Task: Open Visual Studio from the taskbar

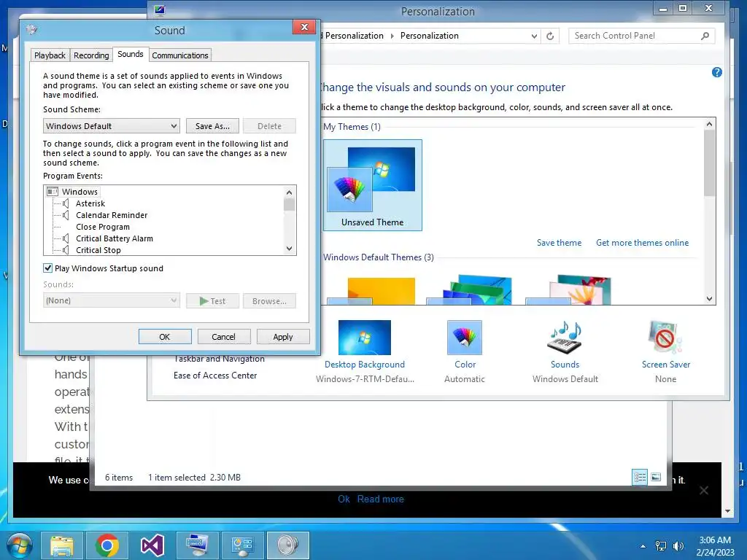Action: click(x=152, y=545)
